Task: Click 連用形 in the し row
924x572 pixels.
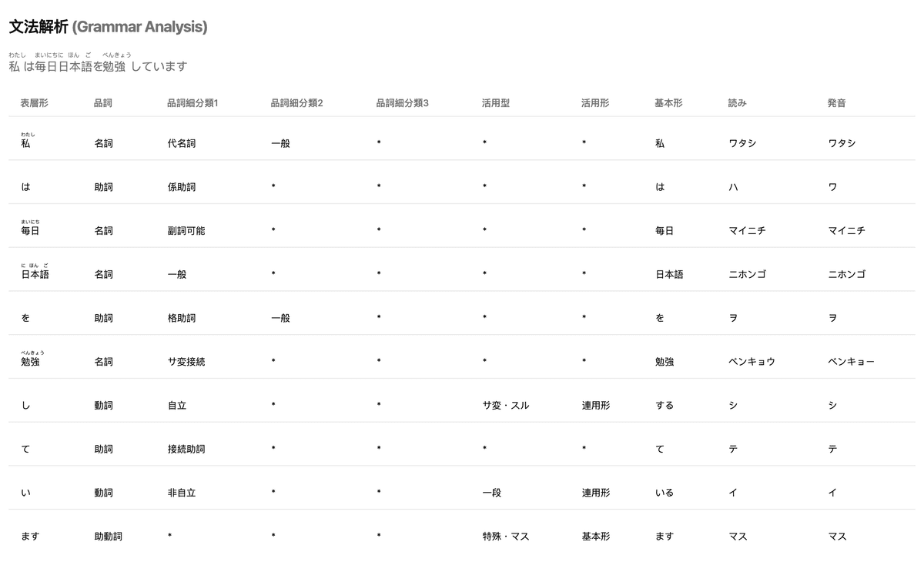Action: (x=595, y=405)
